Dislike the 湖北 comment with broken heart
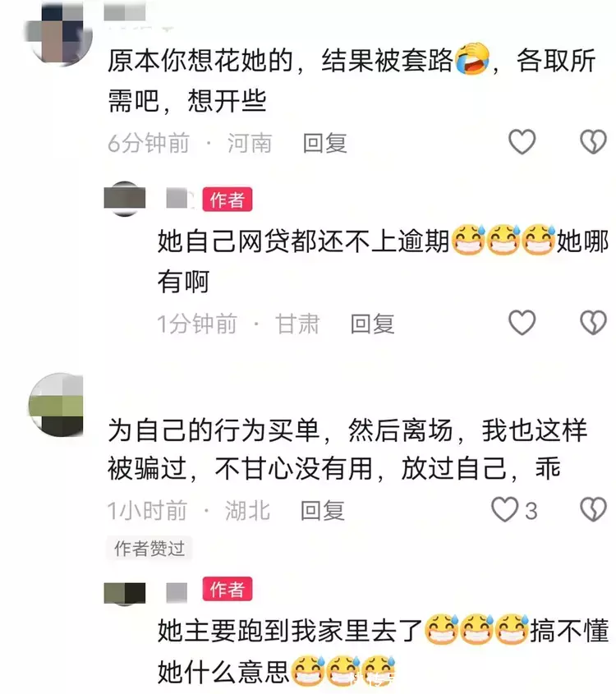This screenshot has width=616, height=694. (x=593, y=510)
